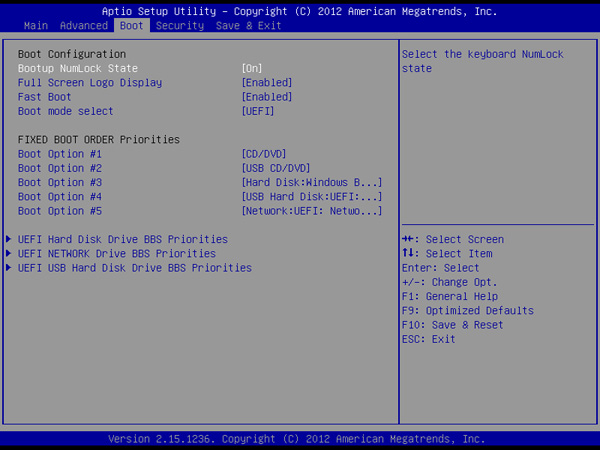Open the Main tab

point(36,25)
